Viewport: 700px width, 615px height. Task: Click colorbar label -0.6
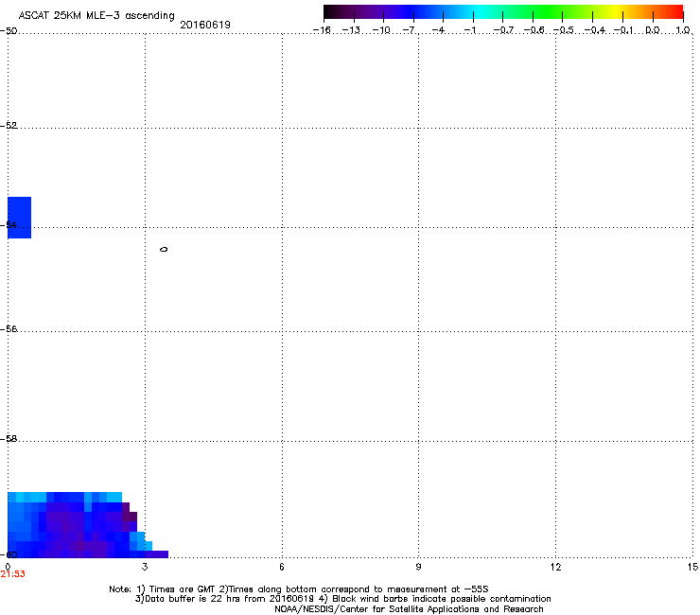534,30
